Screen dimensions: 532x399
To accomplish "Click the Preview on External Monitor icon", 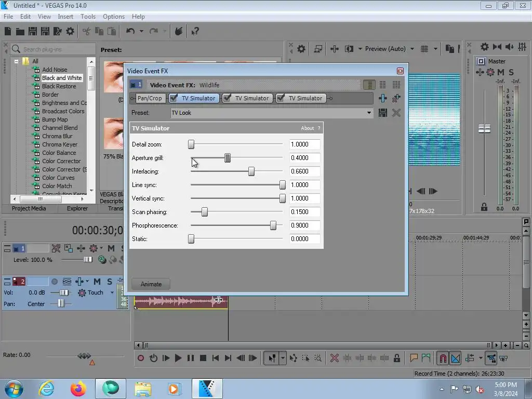I will [x=318, y=49].
